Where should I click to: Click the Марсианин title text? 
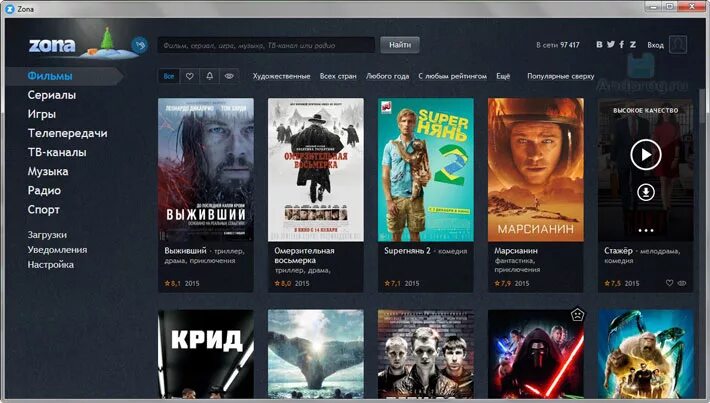pyautogui.click(x=516, y=250)
